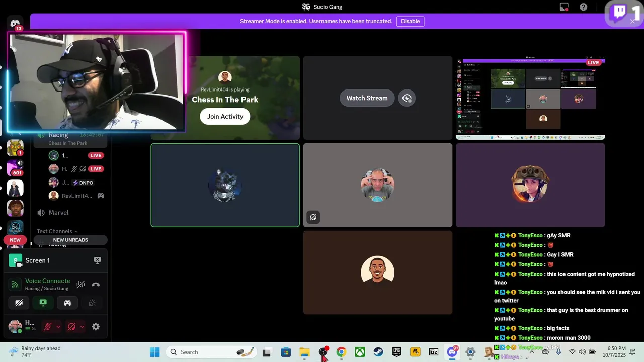Screen dimensions: 644x362
Task: Disable Streamer Mode
Action: point(410,21)
